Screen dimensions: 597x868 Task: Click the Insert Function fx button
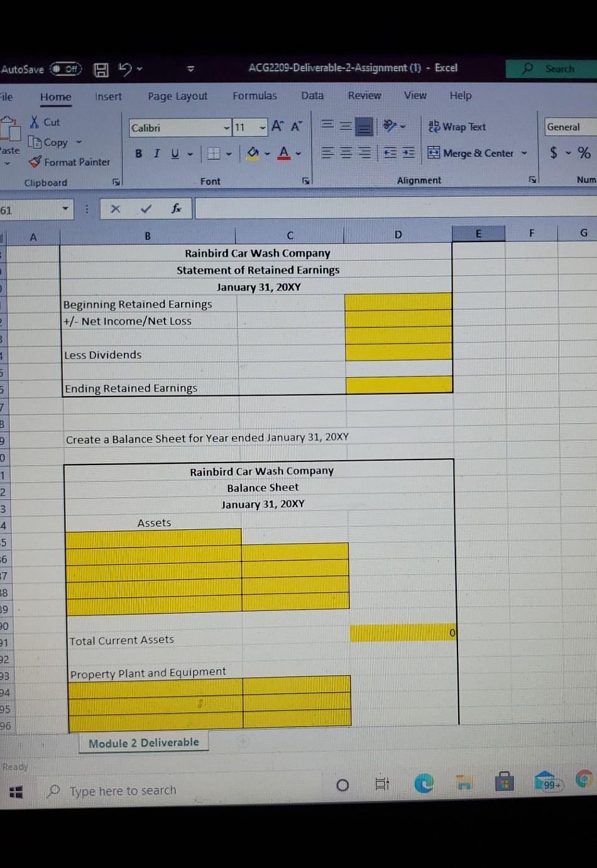click(x=176, y=208)
